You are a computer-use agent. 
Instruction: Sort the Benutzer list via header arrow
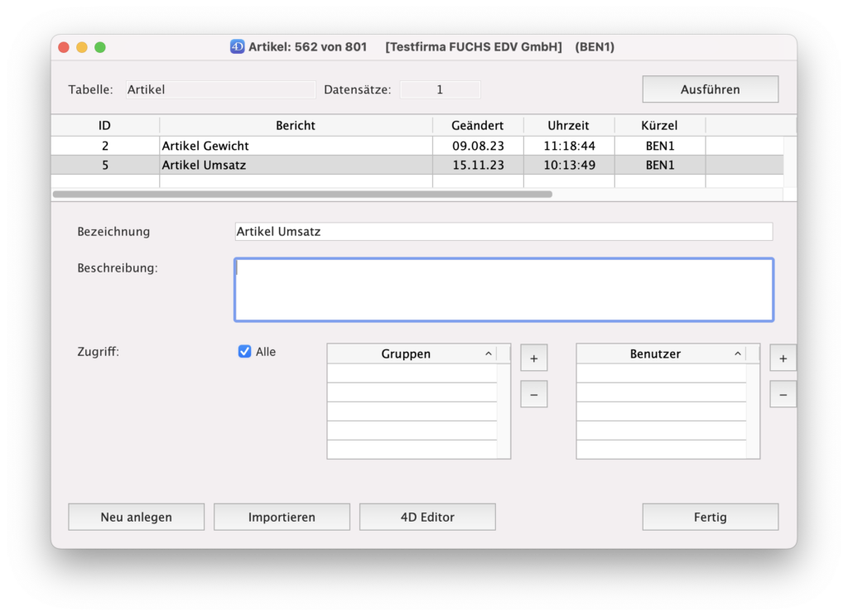pos(737,354)
